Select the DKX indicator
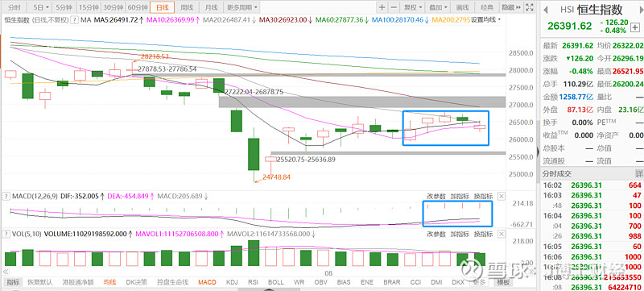This screenshot has height=291, width=644. (x=457, y=282)
